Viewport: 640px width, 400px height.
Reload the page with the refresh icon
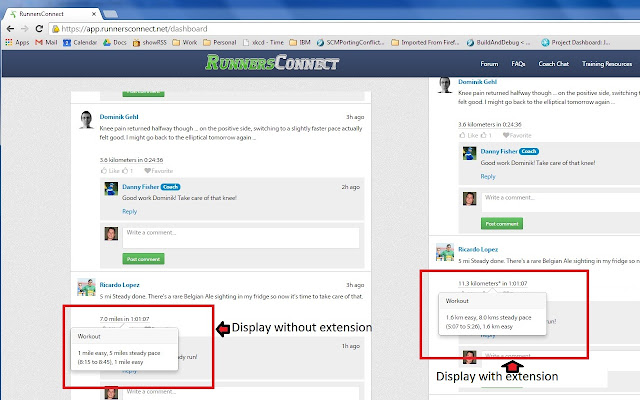click(x=39, y=29)
